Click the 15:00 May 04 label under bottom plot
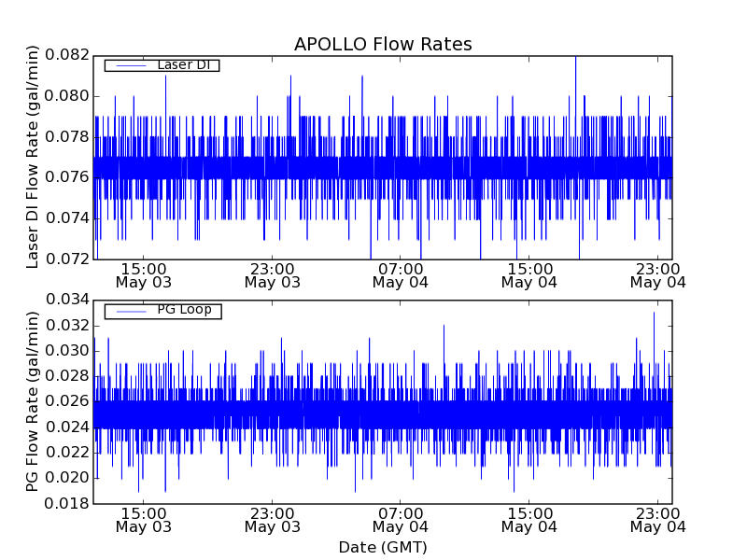 click(529, 519)
